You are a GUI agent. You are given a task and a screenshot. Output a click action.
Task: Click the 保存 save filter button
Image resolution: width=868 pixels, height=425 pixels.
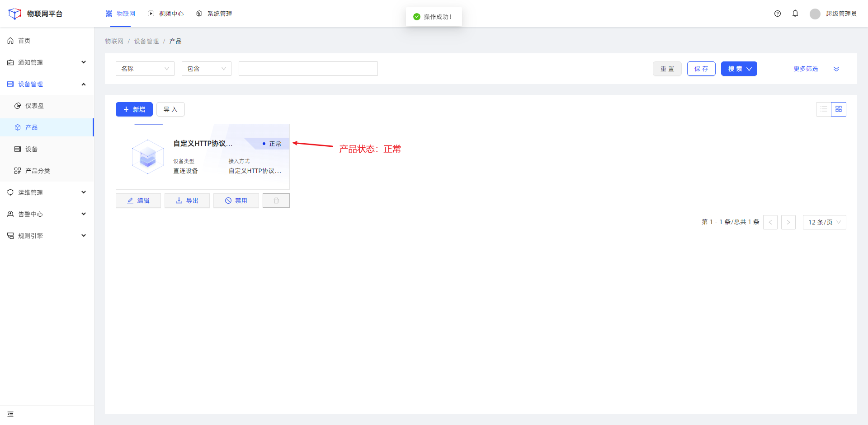pyautogui.click(x=701, y=69)
